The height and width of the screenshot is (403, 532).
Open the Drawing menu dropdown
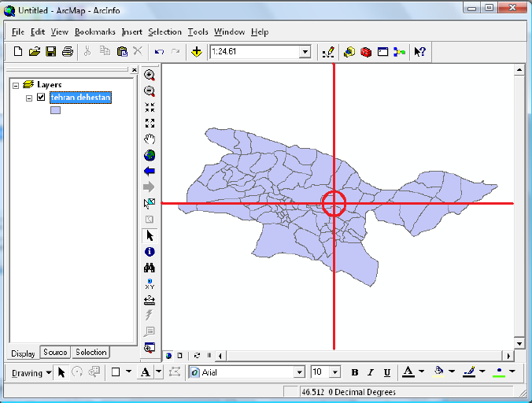coord(31,373)
